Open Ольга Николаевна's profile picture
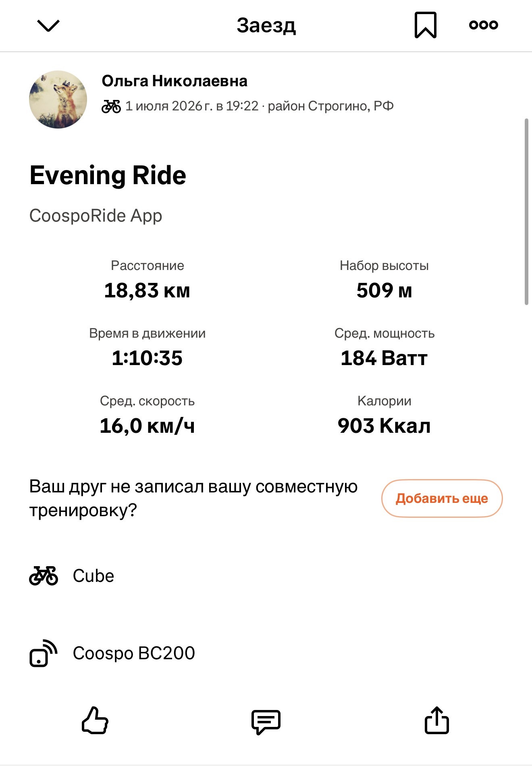The width and height of the screenshot is (532, 766). click(58, 100)
